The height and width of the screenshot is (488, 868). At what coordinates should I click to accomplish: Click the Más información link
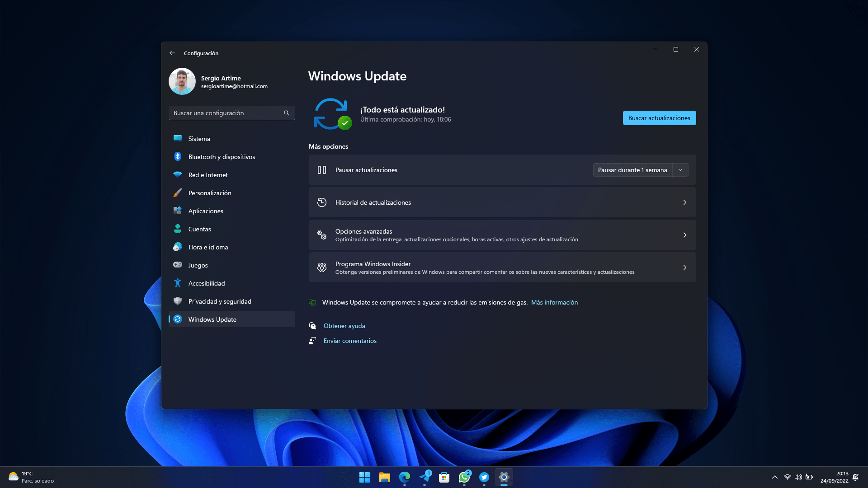coord(554,302)
